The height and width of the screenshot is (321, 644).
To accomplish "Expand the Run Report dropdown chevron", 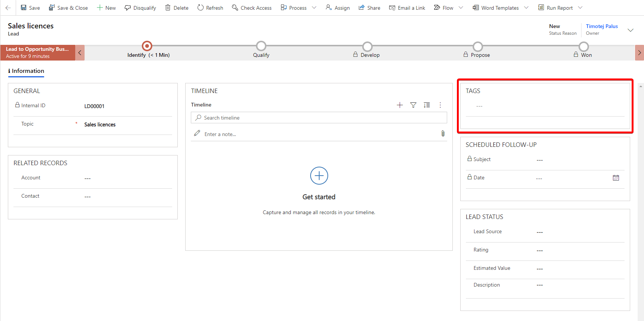I will (580, 7).
